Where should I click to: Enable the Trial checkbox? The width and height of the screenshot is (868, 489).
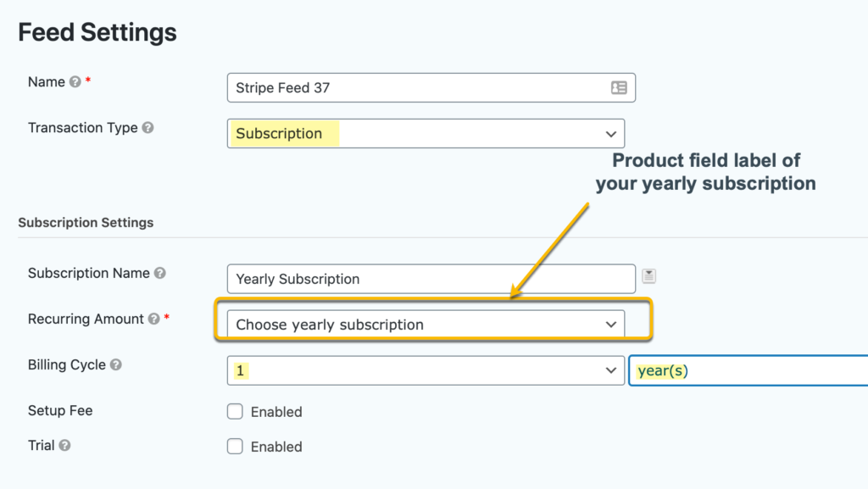click(235, 447)
